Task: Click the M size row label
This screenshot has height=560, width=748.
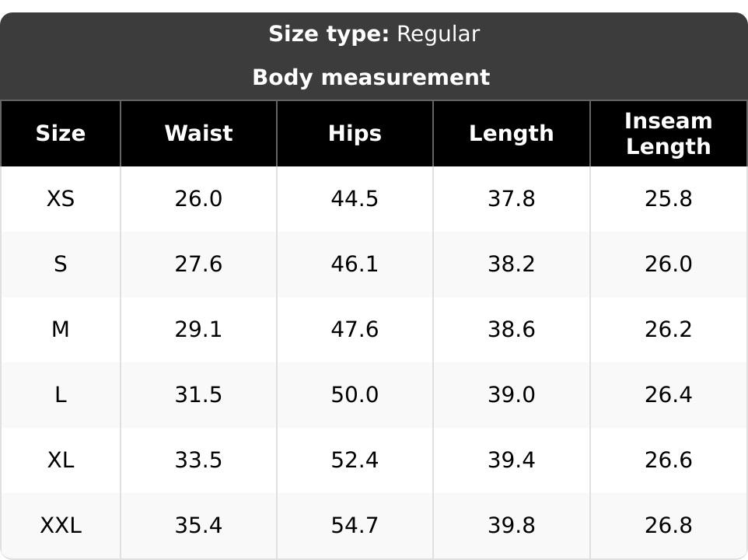Action: coord(61,329)
